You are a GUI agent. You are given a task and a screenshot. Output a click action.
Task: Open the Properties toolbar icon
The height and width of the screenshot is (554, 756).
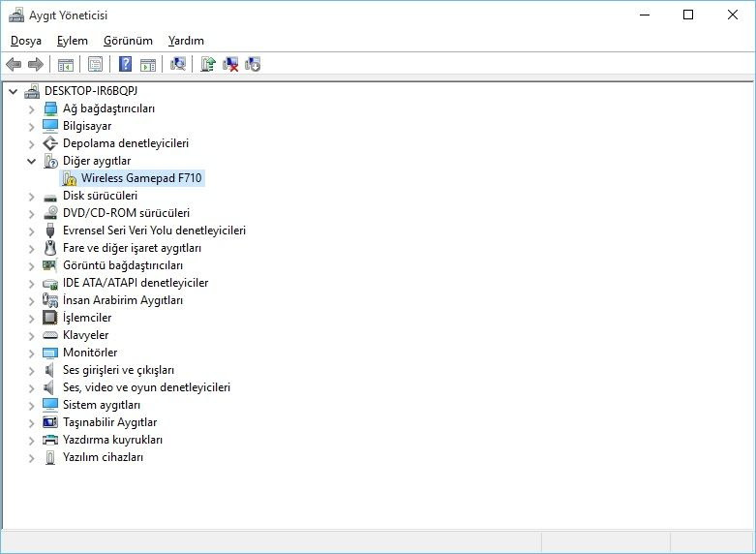[x=96, y=64]
